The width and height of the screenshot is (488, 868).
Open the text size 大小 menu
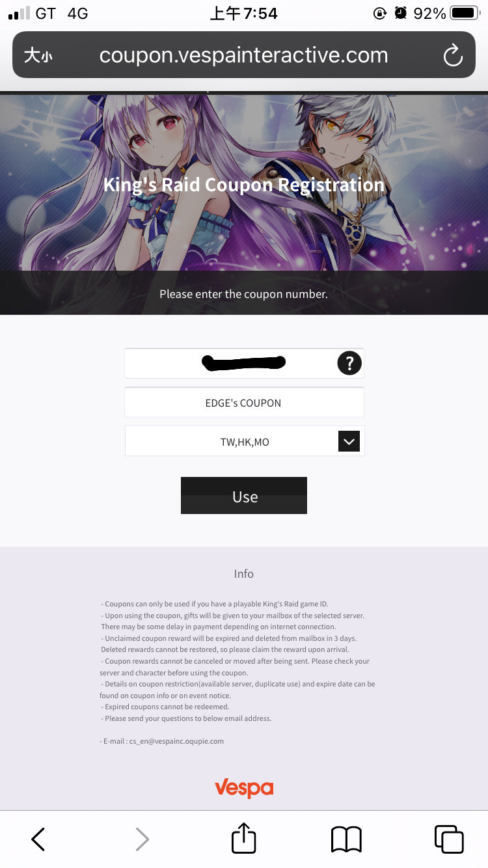[x=38, y=56]
